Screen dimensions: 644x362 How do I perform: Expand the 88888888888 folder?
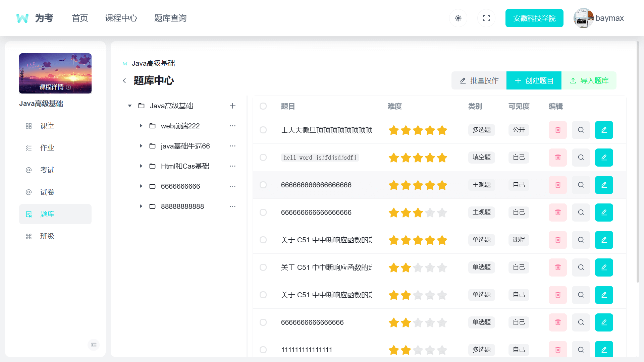(x=141, y=206)
